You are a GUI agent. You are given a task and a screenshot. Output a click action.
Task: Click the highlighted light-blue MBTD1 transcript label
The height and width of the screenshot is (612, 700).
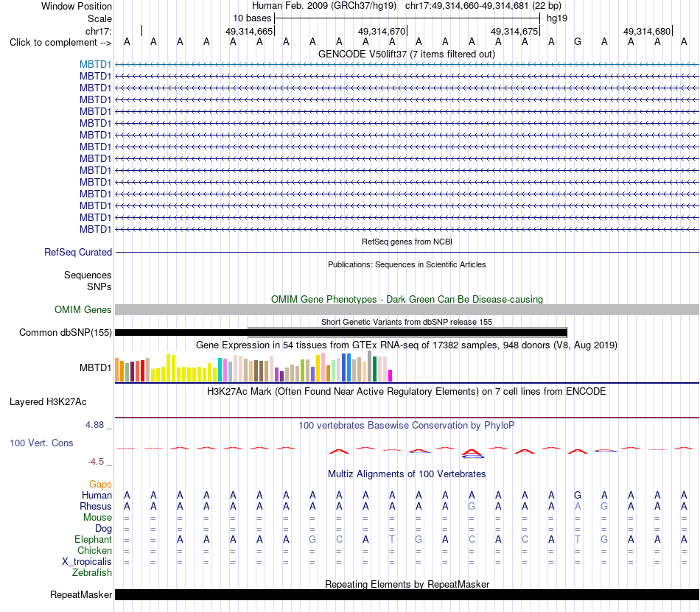[x=95, y=64]
